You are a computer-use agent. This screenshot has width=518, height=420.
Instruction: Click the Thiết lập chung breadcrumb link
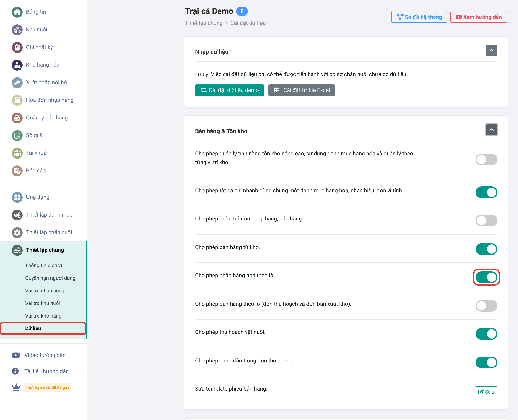tap(204, 23)
